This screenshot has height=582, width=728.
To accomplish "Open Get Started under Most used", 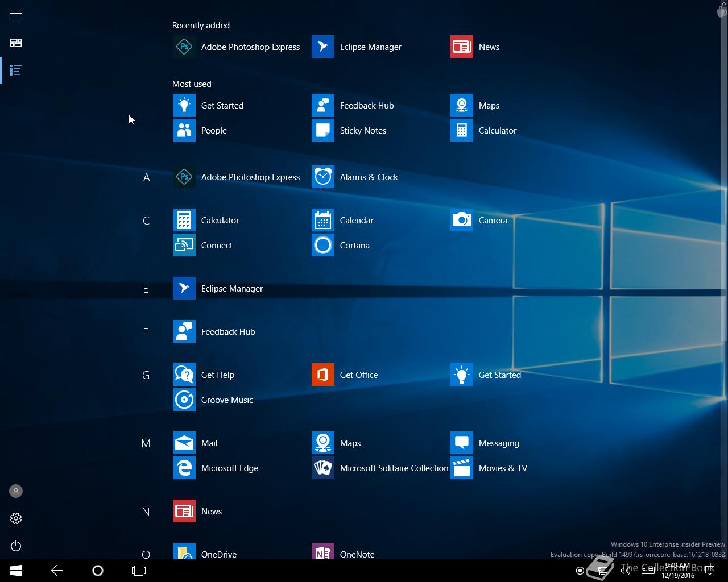I will tap(209, 105).
